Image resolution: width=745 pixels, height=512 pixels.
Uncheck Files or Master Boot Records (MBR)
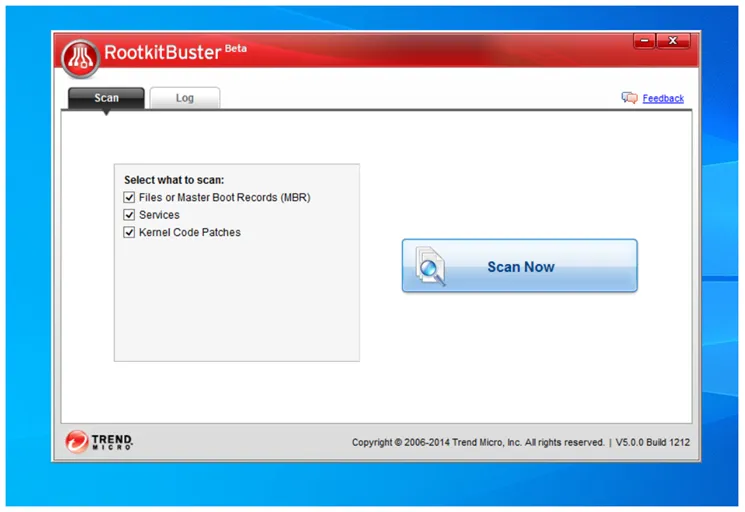(129, 197)
